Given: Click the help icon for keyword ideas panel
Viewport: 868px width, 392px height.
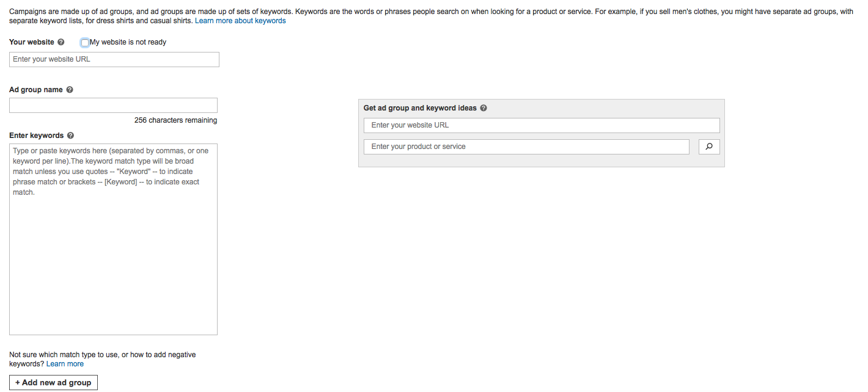Looking at the screenshot, I should click(x=484, y=108).
